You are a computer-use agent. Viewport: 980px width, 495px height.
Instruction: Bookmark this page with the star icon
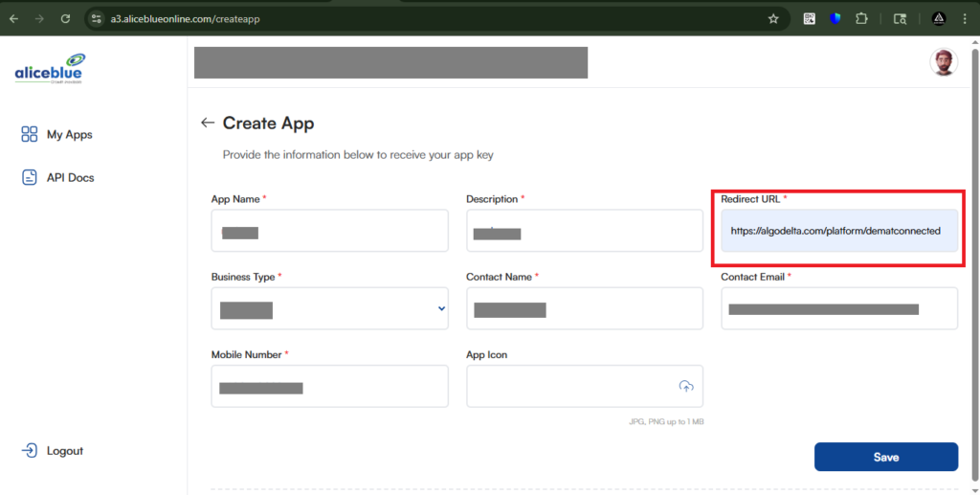coord(773,18)
